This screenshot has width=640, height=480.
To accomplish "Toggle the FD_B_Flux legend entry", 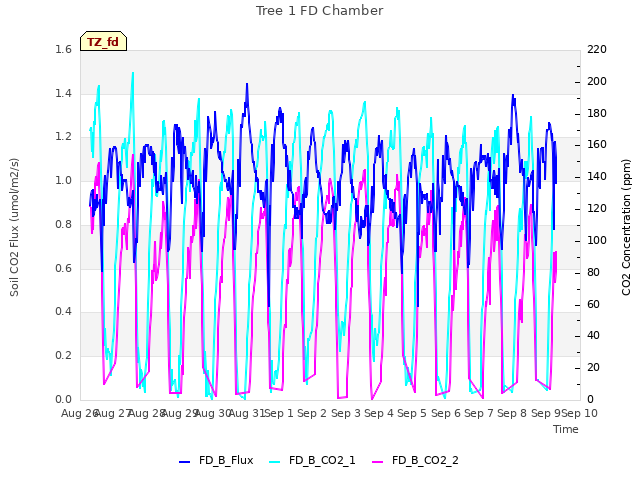I will point(216,460).
